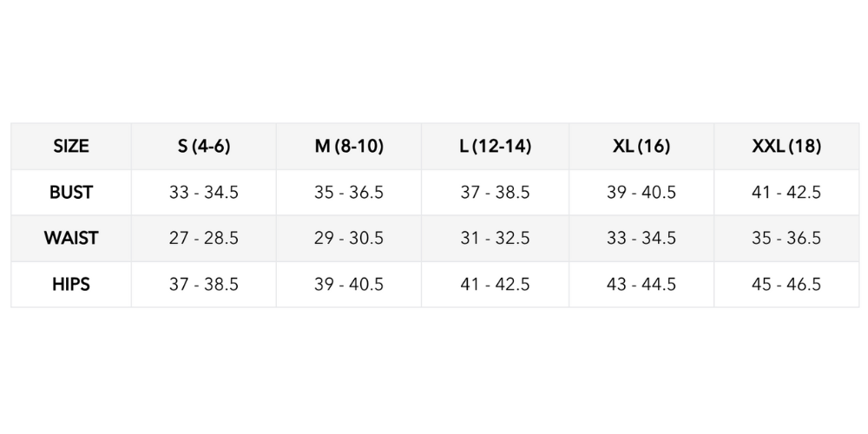Click the HIPS row label
This screenshot has height=434, width=868.
pos(71,285)
